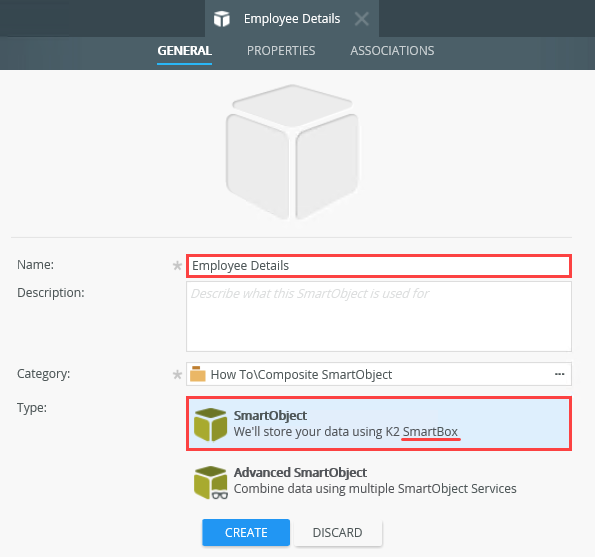Click the Type: label
Image resolution: width=595 pixels, height=557 pixels.
(32, 408)
